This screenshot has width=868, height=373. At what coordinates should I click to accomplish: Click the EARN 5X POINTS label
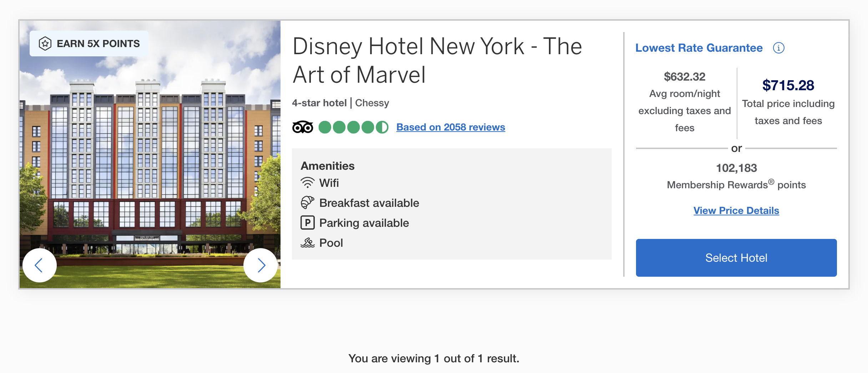tap(98, 44)
